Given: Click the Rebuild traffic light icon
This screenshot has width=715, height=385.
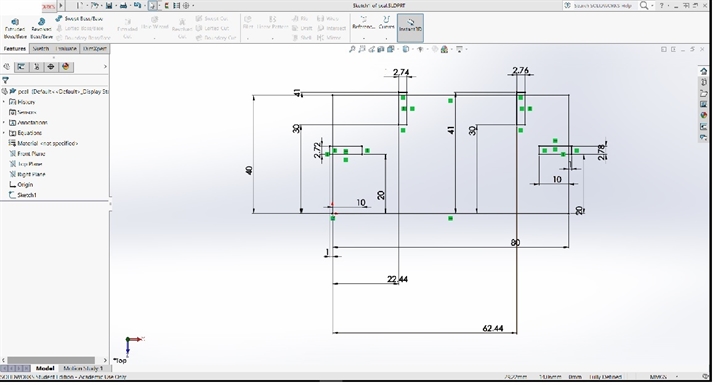Looking at the screenshot, I should (167, 5).
